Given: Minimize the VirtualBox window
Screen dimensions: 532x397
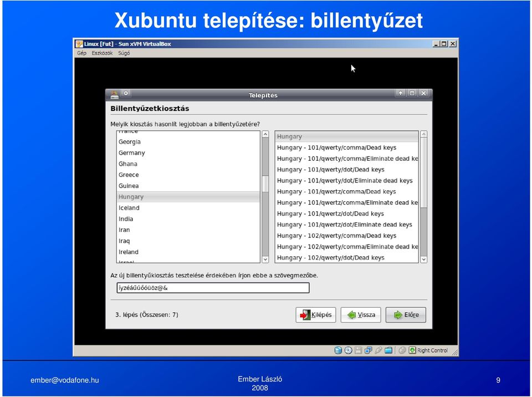Looking at the screenshot, I should pos(436,44).
